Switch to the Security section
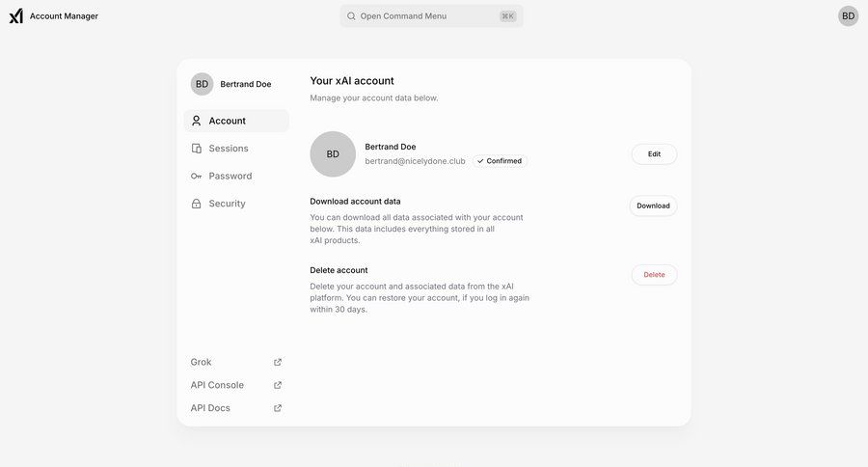 (236, 204)
